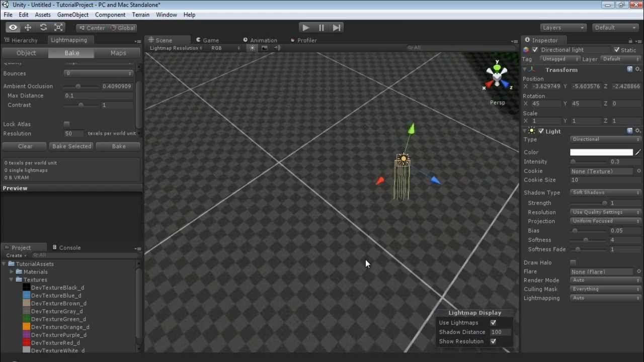This screenshot has width=644, height=362.
Task: Open Lightmapping panel options menu icon
Action: [138, 41]
